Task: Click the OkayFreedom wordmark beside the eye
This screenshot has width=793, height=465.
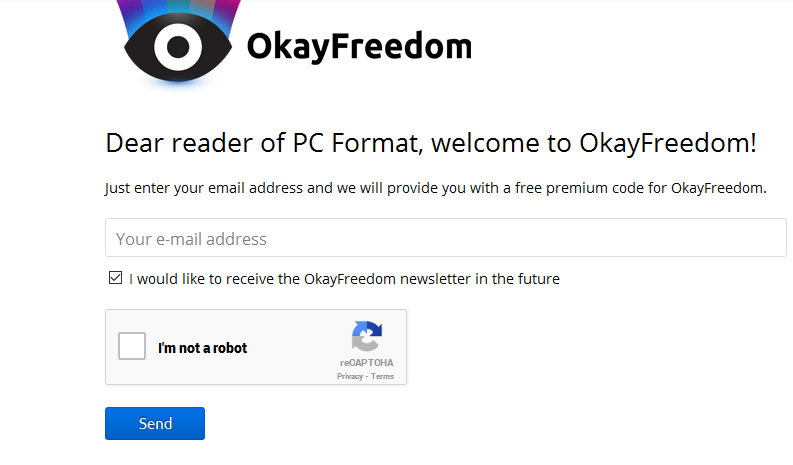Action: pyautogui.click(x=359, y=46)
